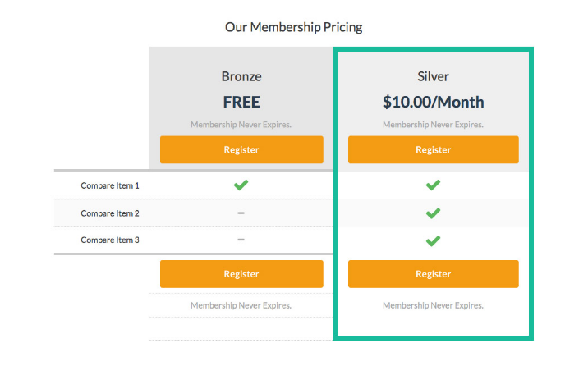588x366 pixels.
Task: Click Bronze dash icon for Compare Item 3
Action: 241,240
